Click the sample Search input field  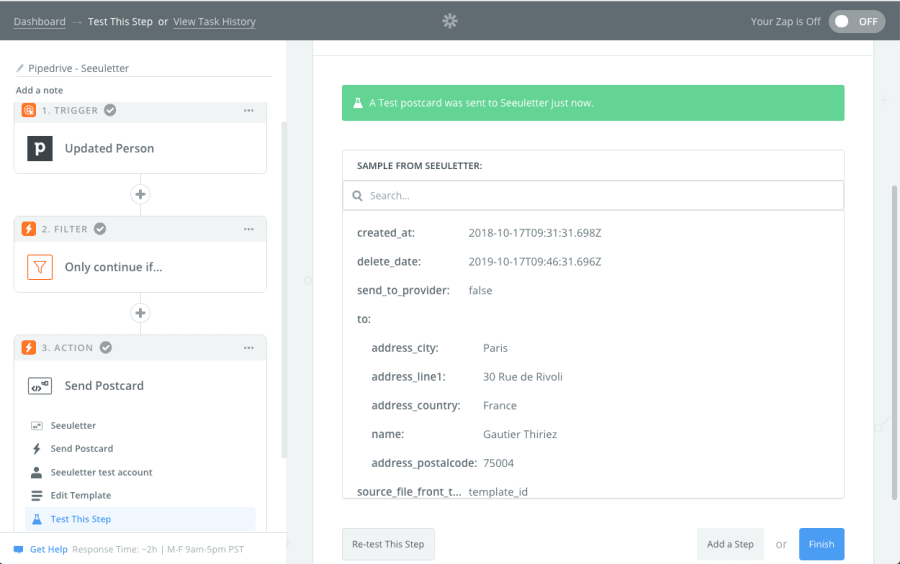pos(593,196)
